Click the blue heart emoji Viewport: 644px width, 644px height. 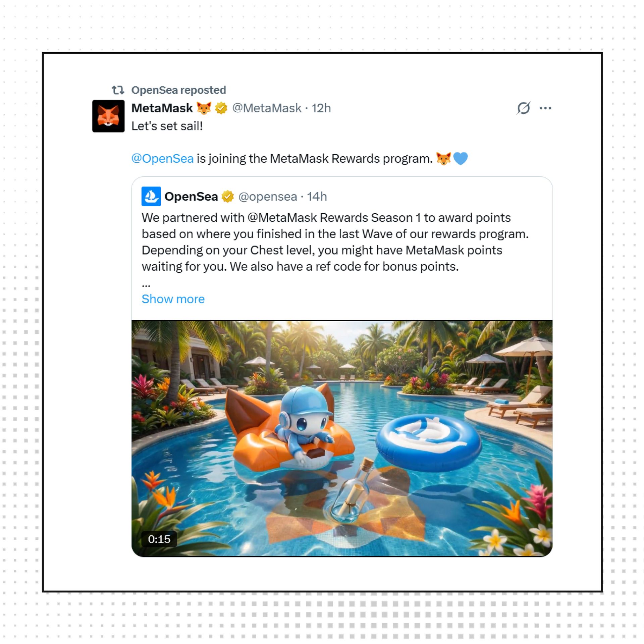461,159
